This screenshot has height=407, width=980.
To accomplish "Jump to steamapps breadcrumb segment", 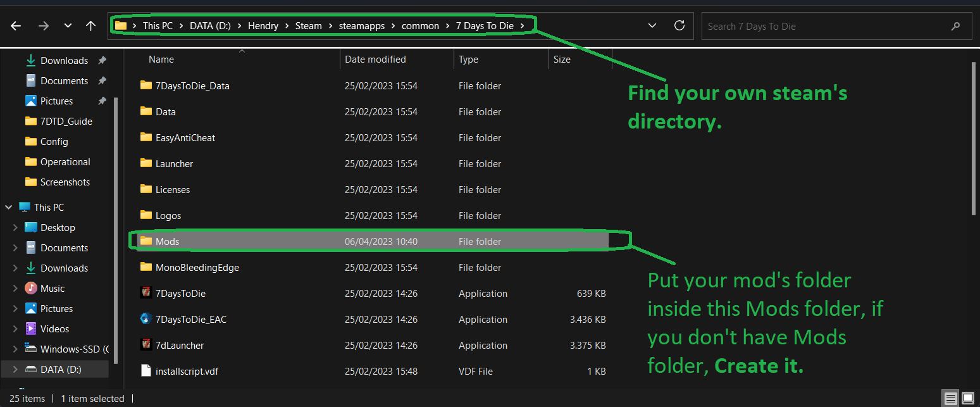I will (x=361, y=26).
